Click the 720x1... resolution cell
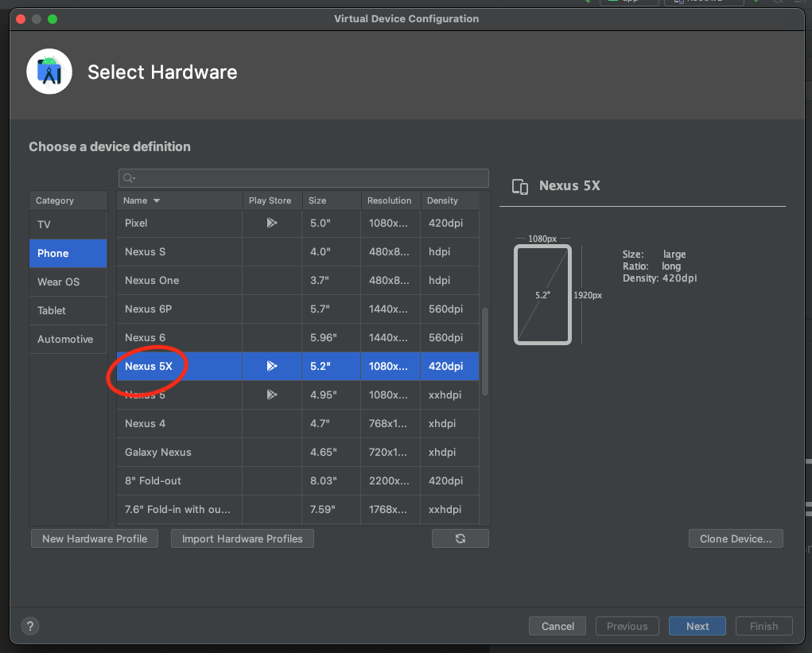812x653 pixels. [390, 452]
